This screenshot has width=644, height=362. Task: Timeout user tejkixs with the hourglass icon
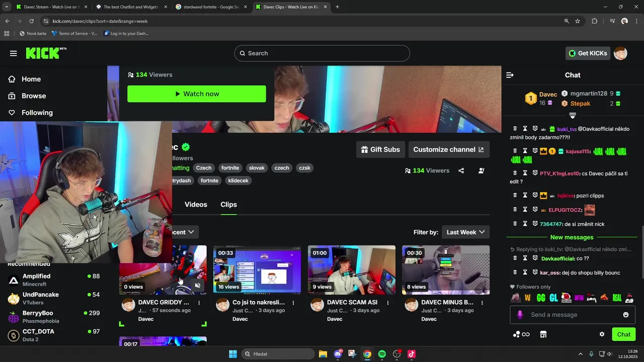tap(525, 196)
